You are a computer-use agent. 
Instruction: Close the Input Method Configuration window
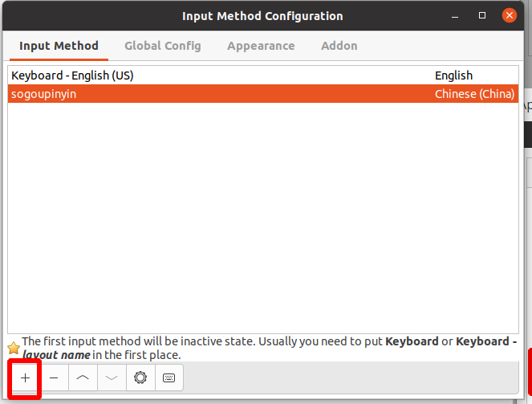point(510,15)
